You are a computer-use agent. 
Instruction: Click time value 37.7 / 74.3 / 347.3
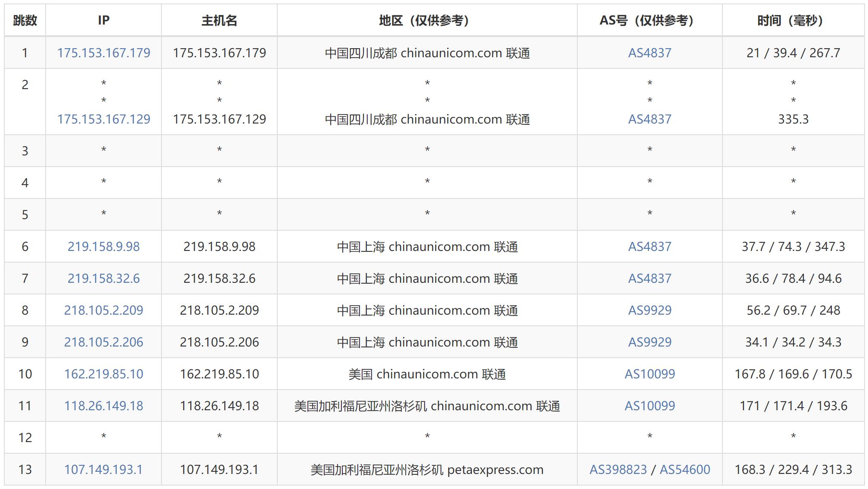point(794,247)
